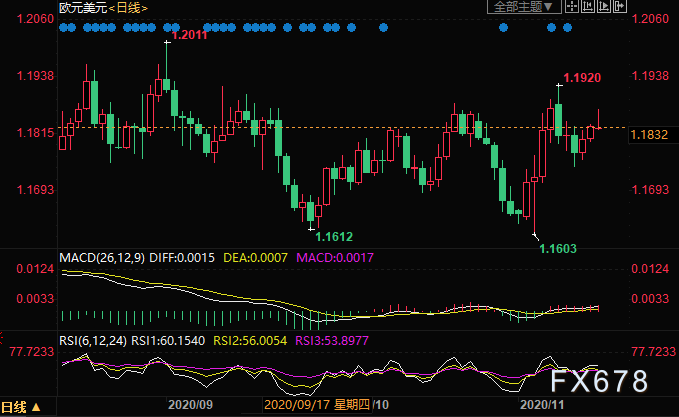Click the rightmost blue event dot

567,28
